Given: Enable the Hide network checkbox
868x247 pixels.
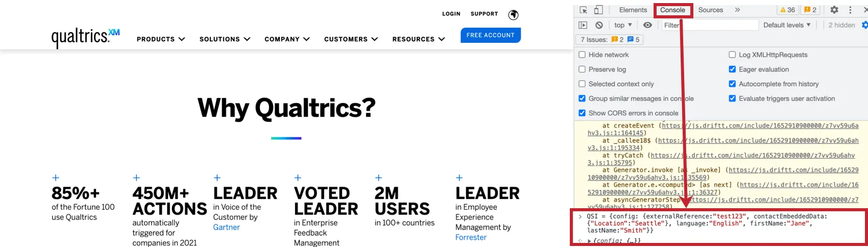Looking at the screenshot, I should [582, 55].
